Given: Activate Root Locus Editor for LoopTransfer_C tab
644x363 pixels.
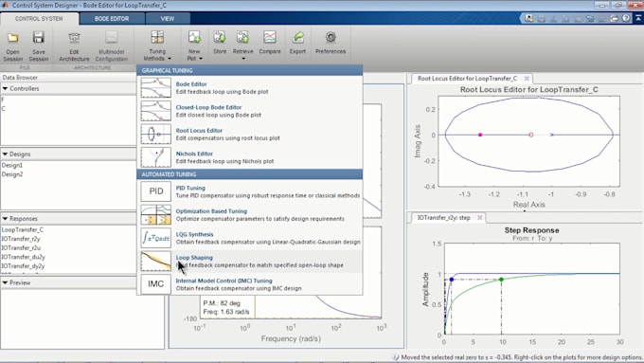Looking at the screenshot, I should point(468,78).
